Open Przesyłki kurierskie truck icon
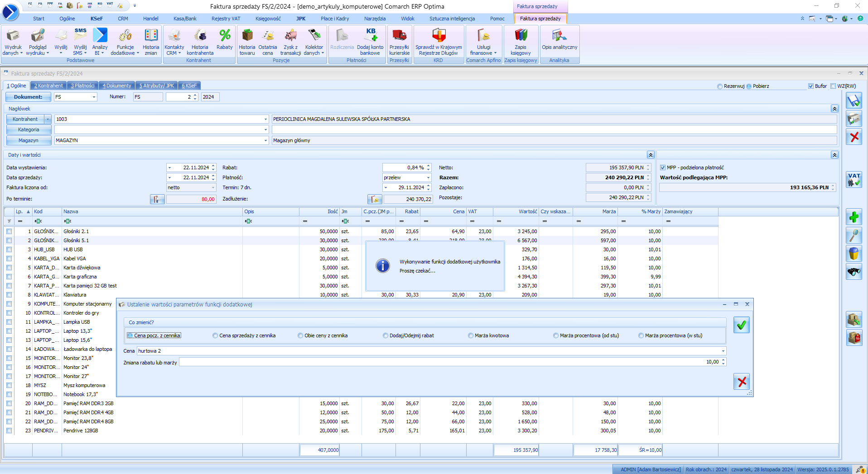 coord(399,42)
